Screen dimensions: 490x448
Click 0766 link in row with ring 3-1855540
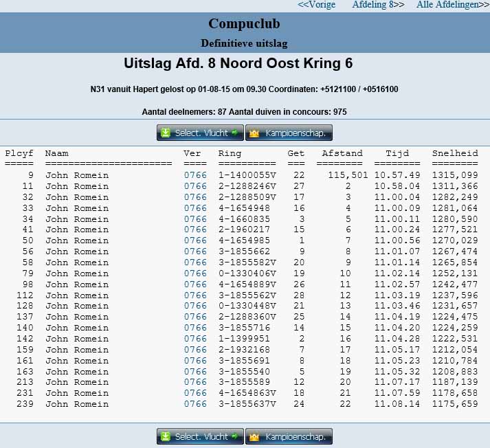point(195,372)
